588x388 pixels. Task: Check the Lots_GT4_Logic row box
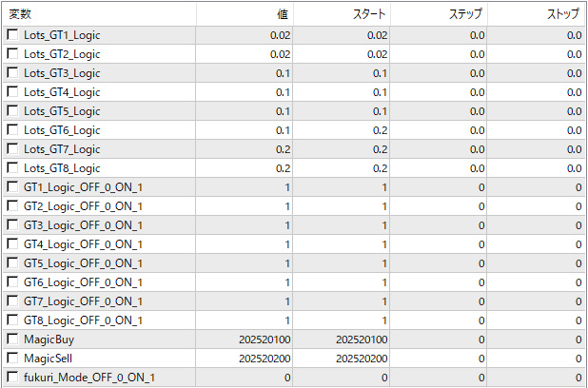[12, 92]
